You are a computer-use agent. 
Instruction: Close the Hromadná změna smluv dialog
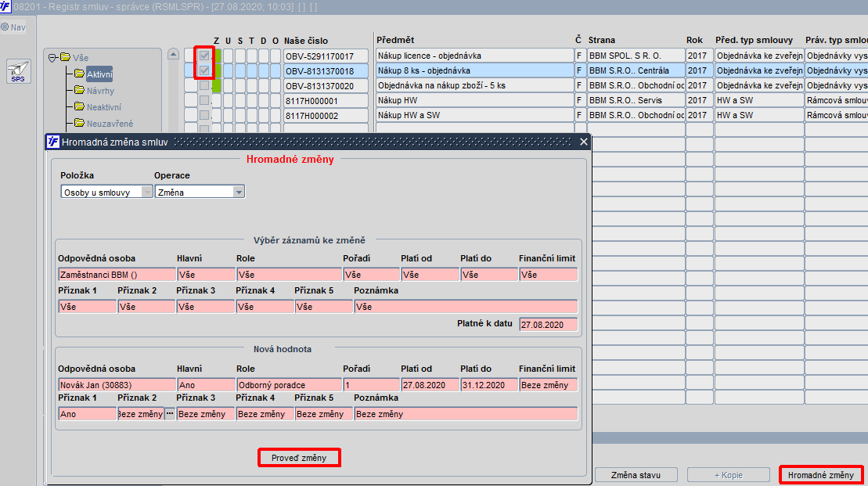tap(583, 142)
